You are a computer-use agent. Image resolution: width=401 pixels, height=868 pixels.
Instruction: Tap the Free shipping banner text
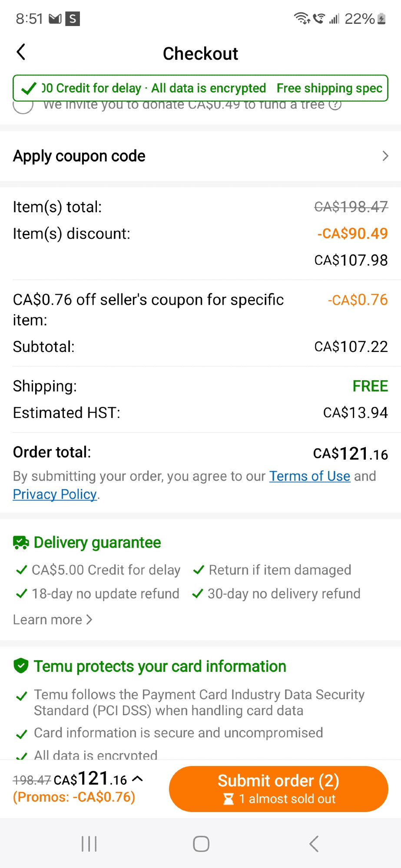[x=329, y=89]
